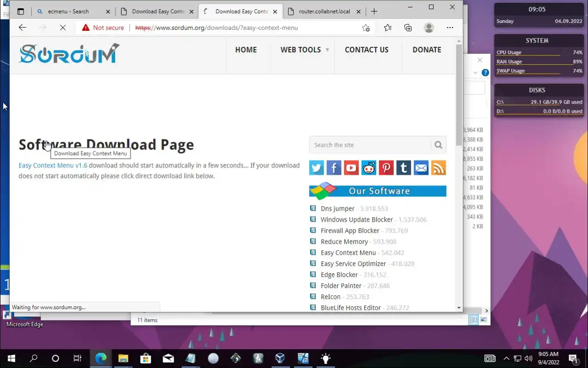Open Collections in Edge toolbar

408,28
